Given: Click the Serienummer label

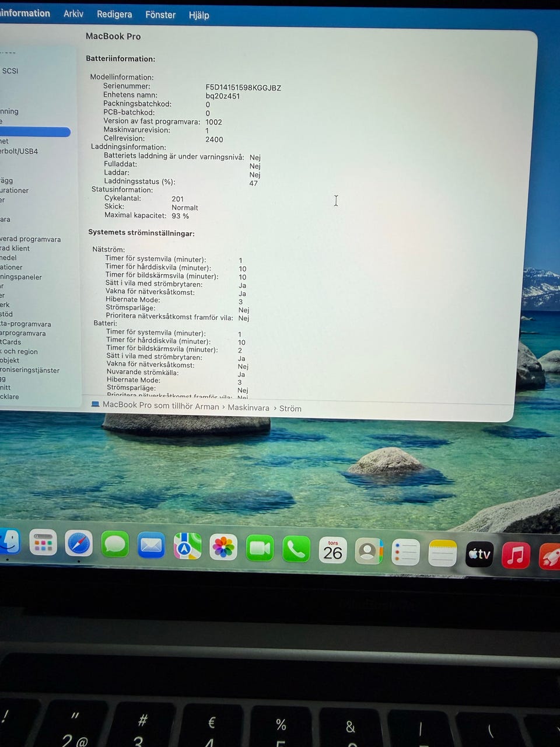Looking at the screenshot, I should click(x=127, y=86).
